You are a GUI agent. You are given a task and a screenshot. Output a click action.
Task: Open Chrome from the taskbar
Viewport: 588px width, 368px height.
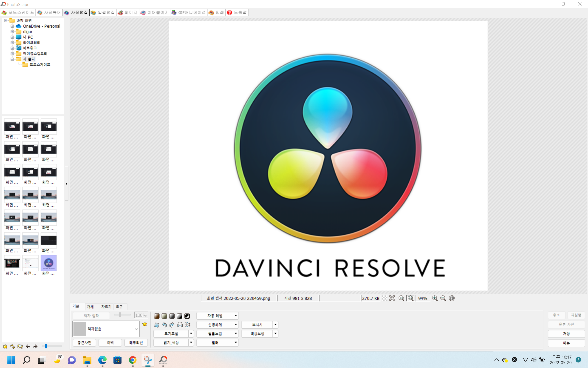(133, 360)
